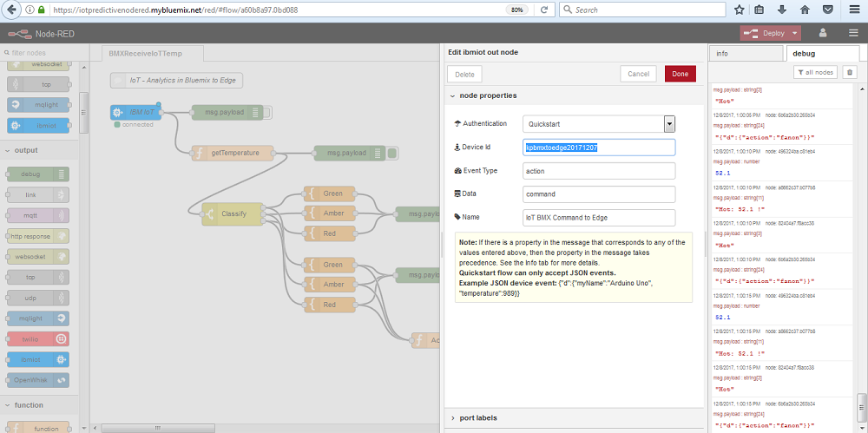Select the Classify switch node
868x433 pixels.
233,213
